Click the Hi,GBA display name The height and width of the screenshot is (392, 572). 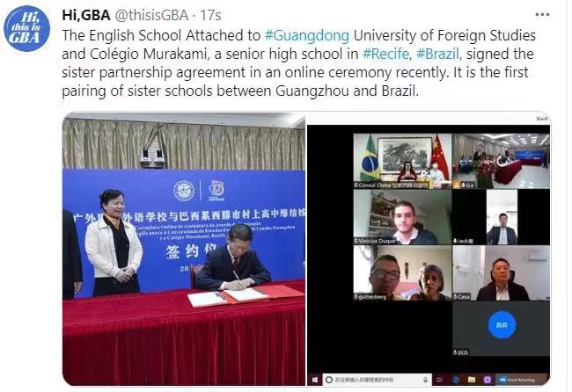click(86, 15)
